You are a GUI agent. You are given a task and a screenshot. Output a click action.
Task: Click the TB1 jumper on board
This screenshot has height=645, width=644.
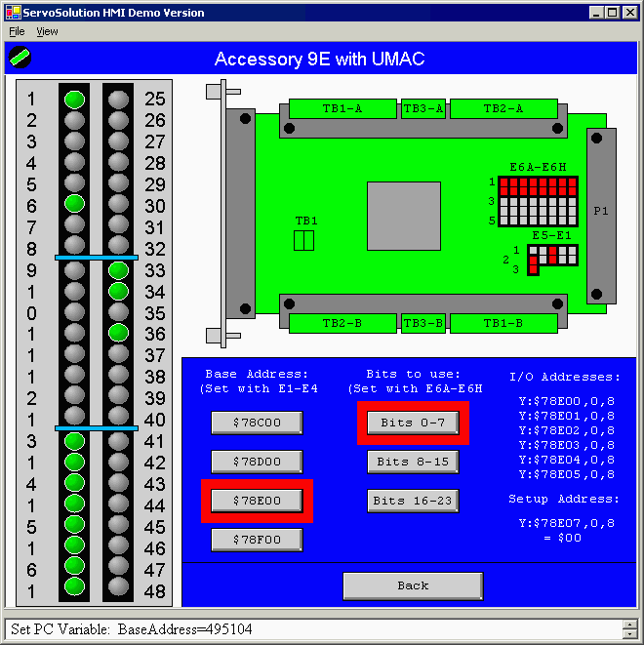pos(303,240)
